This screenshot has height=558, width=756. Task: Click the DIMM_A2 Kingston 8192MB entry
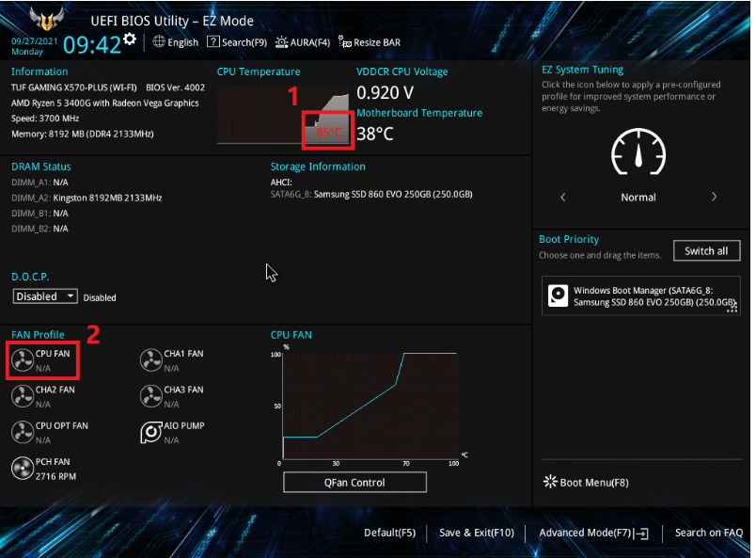(87, 198)
